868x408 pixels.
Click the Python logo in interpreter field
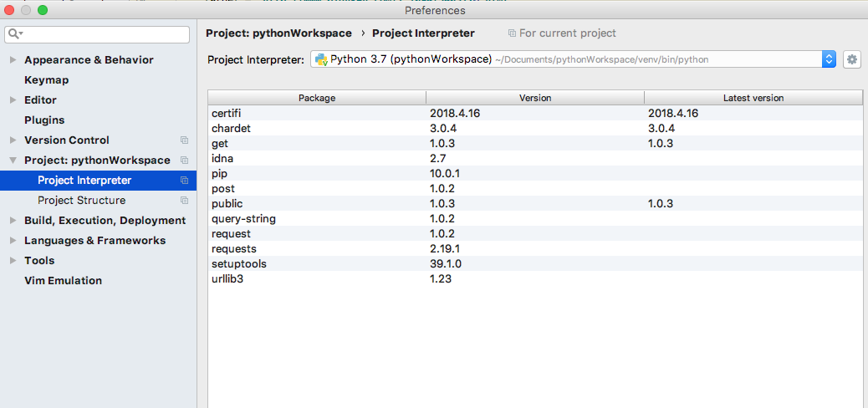(x=321, y=59)
